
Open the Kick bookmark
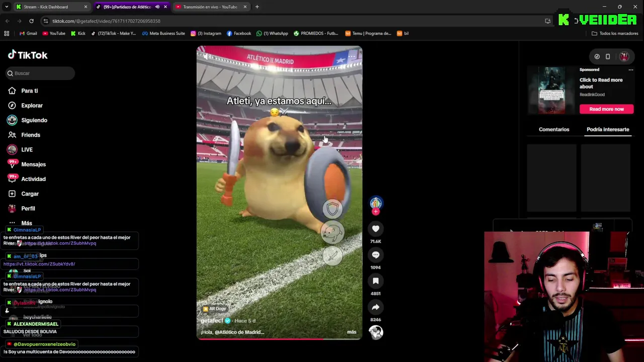tap(78, 34)
